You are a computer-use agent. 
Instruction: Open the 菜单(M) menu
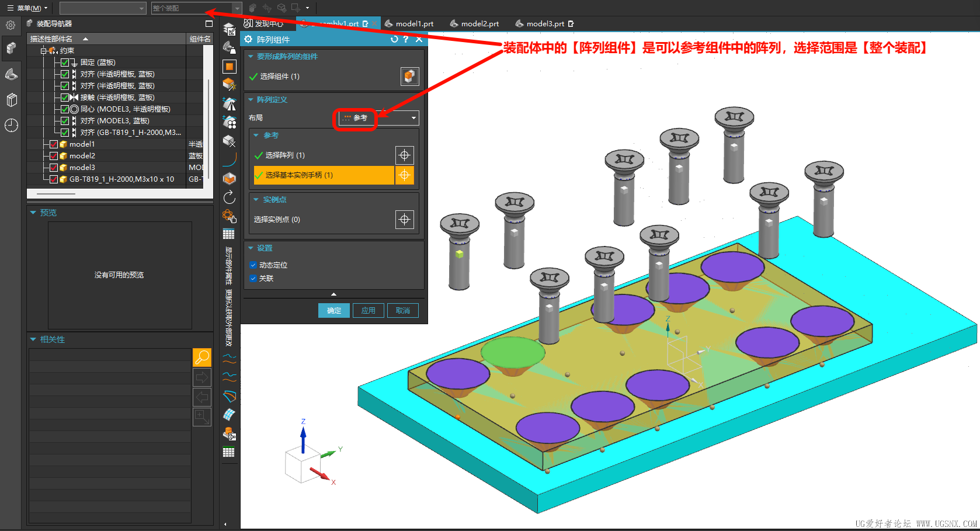coord(27,8)
